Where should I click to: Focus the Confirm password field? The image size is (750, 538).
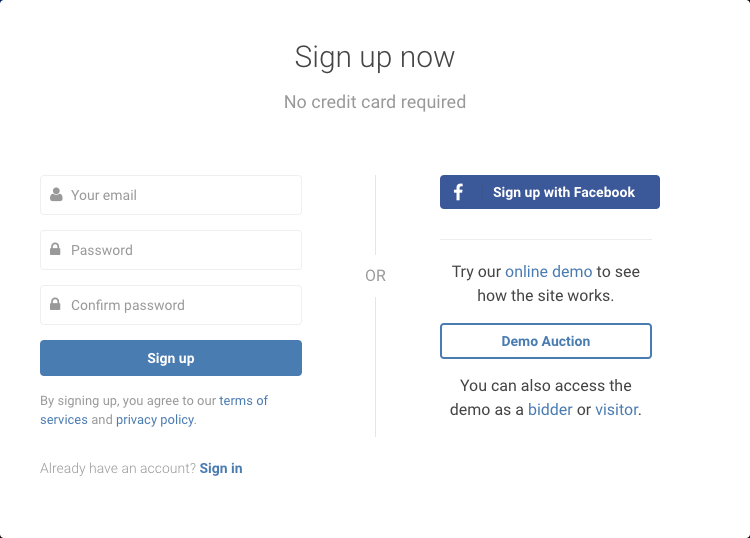[171, 305]
